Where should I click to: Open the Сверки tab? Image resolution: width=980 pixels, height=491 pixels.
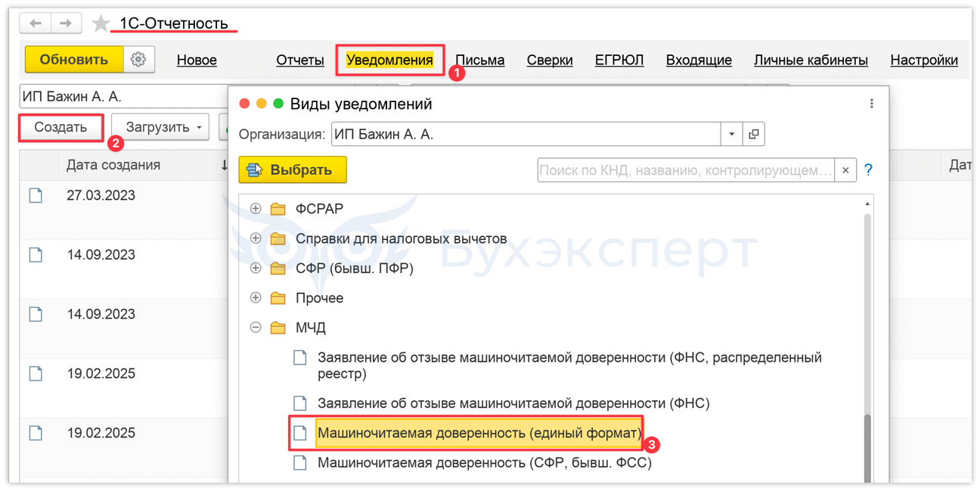point(550,60)
